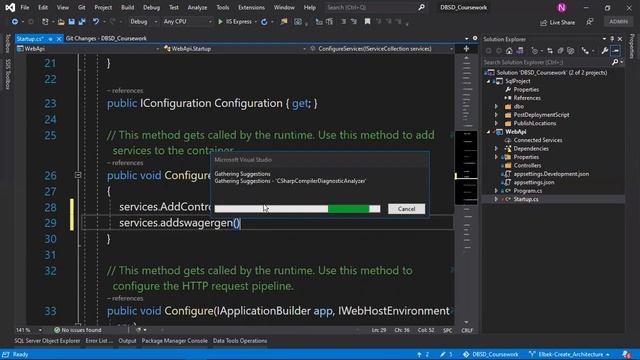Screen dimensions: 640x360
Task: Click the No issues found indicator
Action: [78, 330]
